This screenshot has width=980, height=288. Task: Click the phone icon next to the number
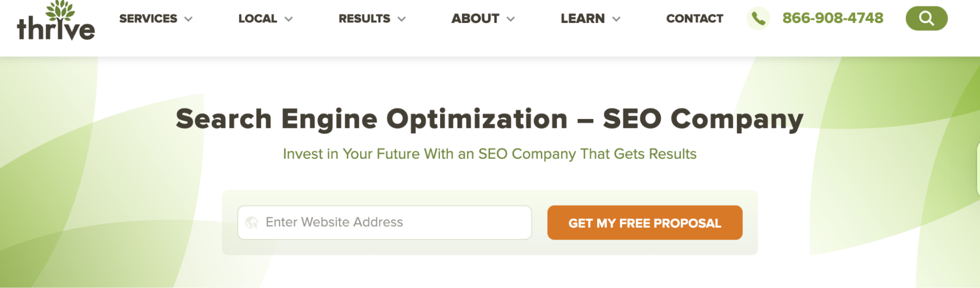pos(759,20)
